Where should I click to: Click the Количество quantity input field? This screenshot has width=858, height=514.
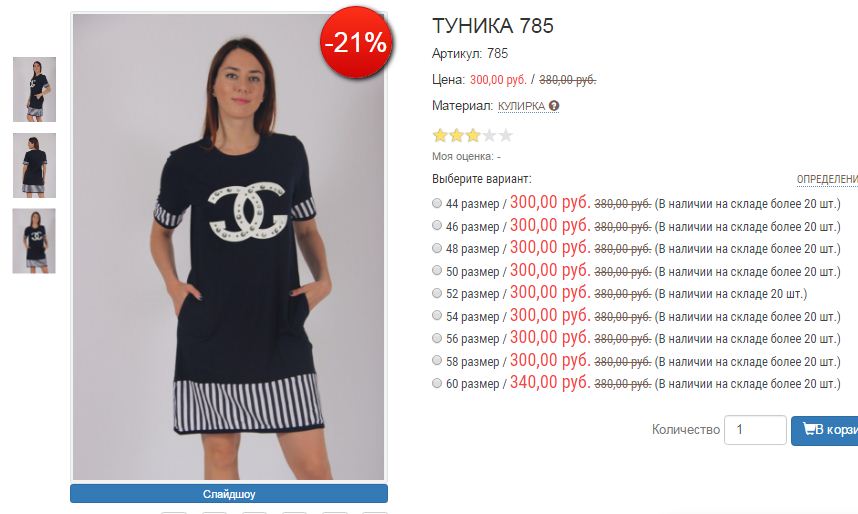[x=755, y=430]
